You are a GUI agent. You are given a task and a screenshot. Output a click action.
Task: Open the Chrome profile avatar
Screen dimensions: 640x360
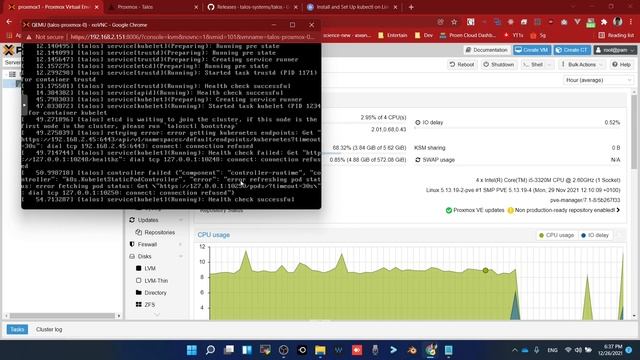pos(618,22)
